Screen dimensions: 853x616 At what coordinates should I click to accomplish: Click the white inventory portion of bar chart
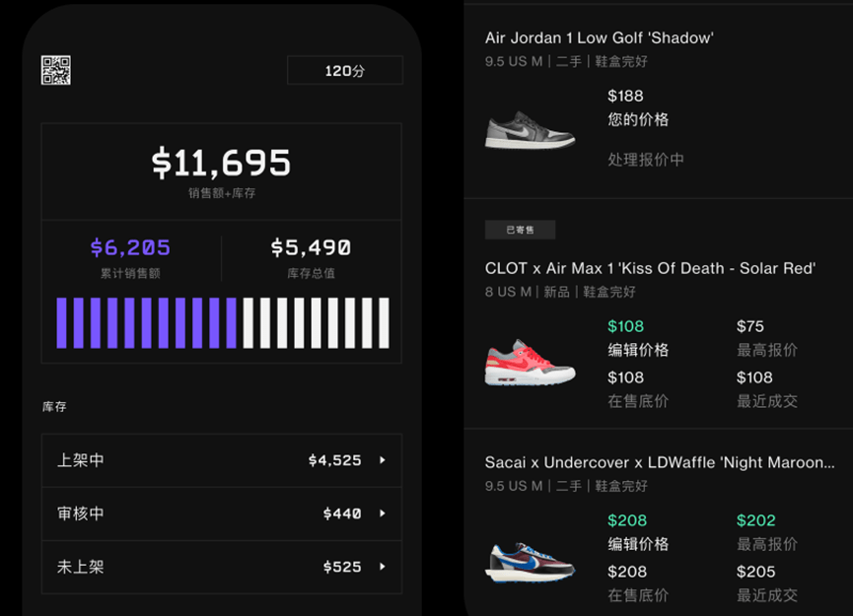point(317,323)
